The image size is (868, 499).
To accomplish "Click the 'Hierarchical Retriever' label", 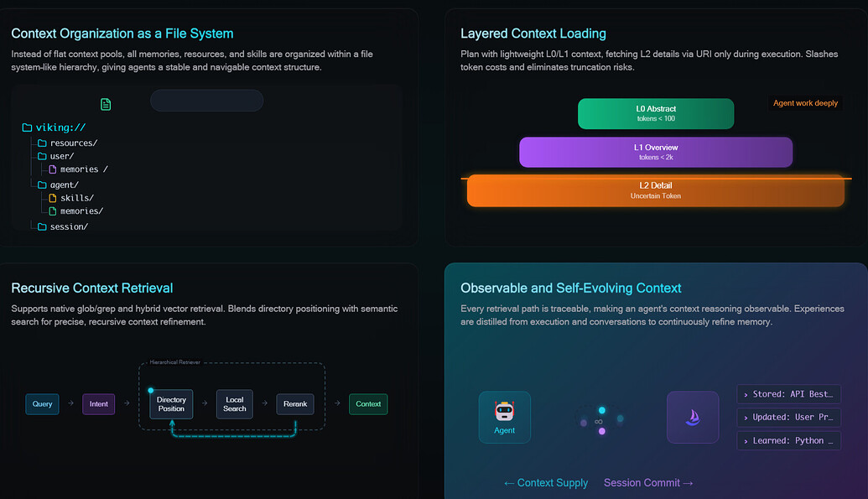I will [175, 362].
